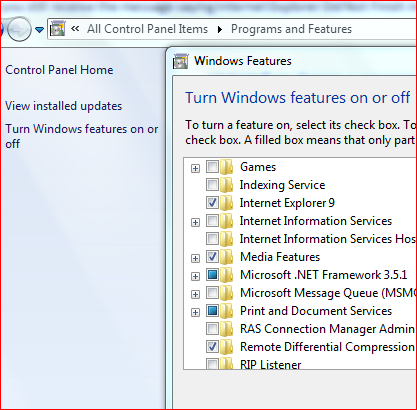Click the Games folder icon
Screen dimensions: 417x410
(x=227, y=167)
